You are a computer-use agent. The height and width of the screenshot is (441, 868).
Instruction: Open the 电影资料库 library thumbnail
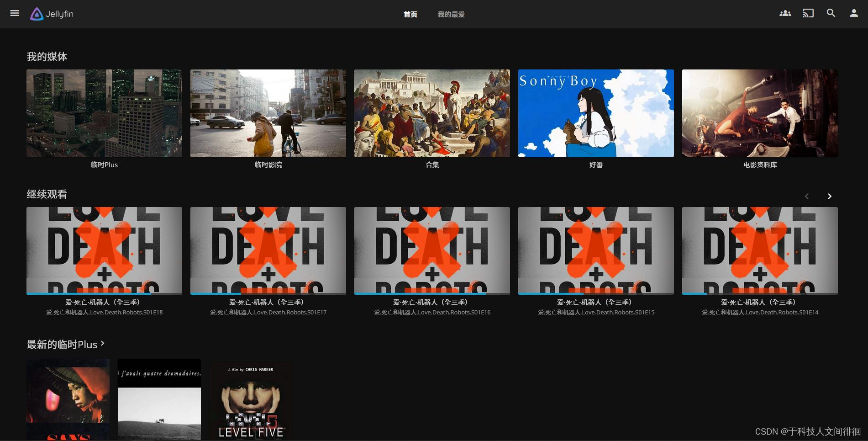tap(760, 113)
